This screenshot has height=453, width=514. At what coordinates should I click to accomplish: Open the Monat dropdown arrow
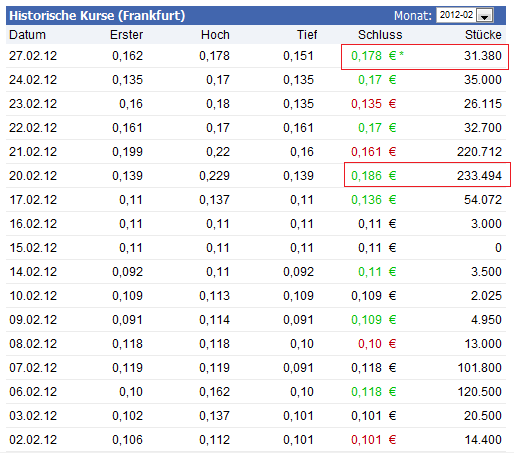tap(485, 15)
